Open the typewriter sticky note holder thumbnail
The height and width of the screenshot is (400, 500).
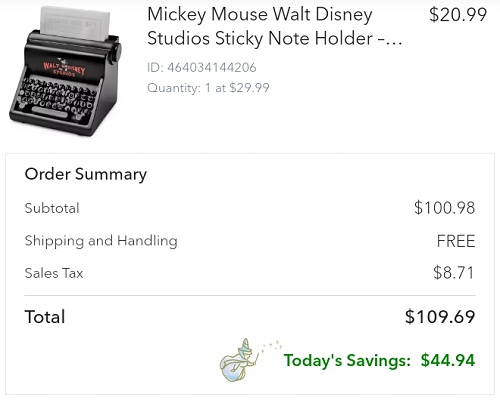65,71
